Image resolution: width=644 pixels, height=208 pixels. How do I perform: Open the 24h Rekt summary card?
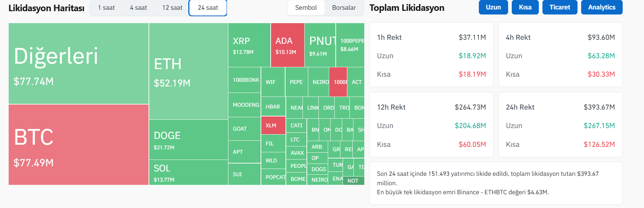560,124
